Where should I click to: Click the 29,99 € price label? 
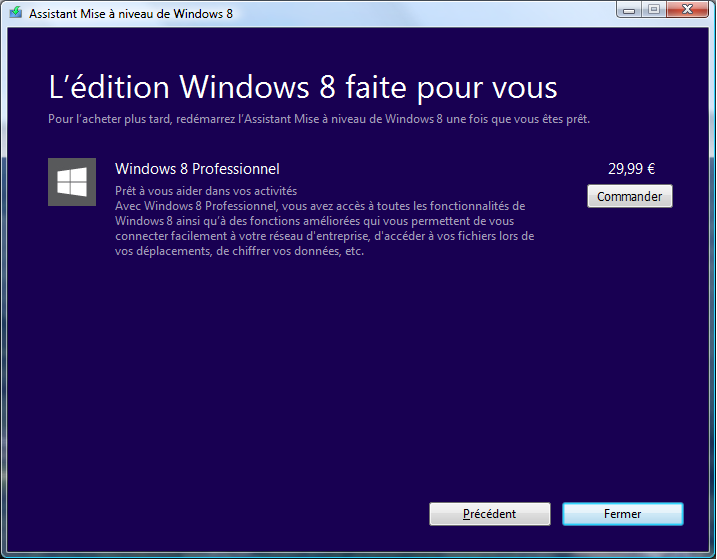631,169
